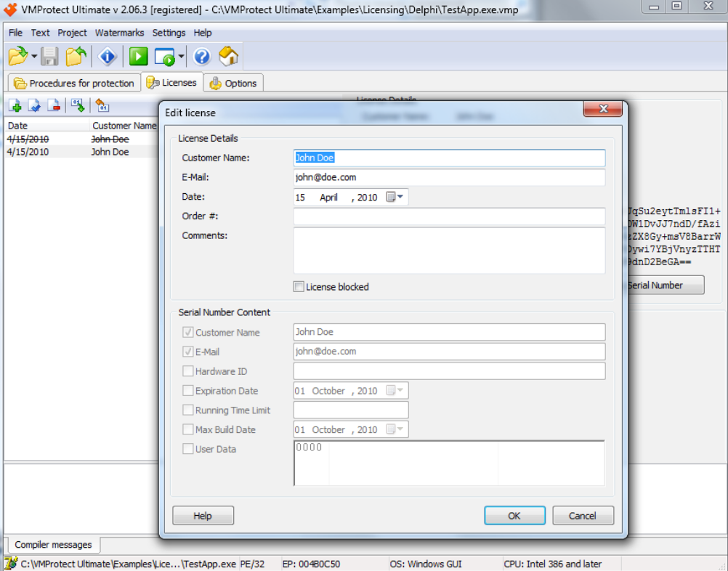728x571 pixels.
Task: Open the Expiration Date calendar dropdown
Action: pyautogui.click(x=395, y=391)
